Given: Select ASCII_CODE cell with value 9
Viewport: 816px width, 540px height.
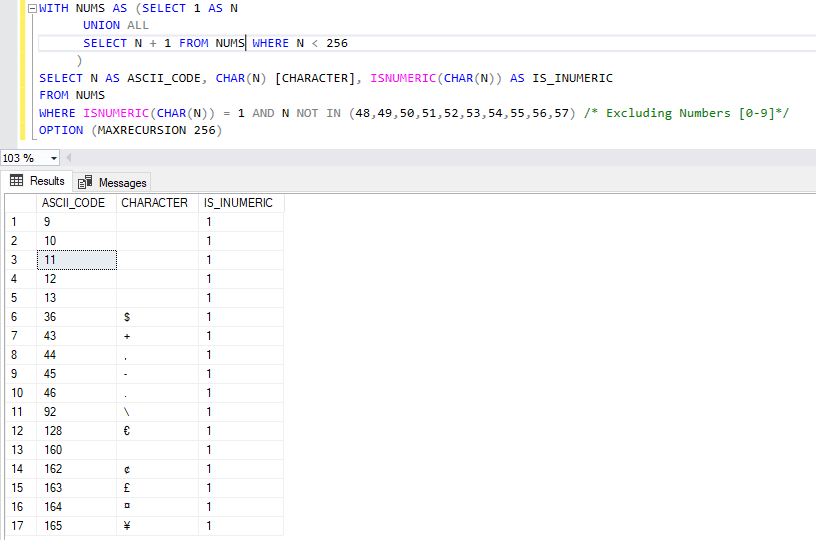Looking at the screenshot, I should [x=76, y=222].
